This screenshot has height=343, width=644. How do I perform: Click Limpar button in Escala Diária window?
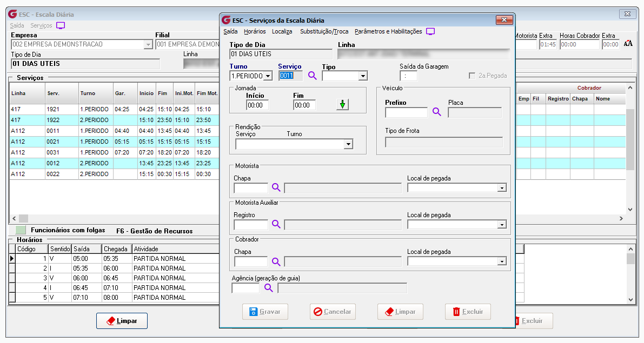[x=122, y=321]
